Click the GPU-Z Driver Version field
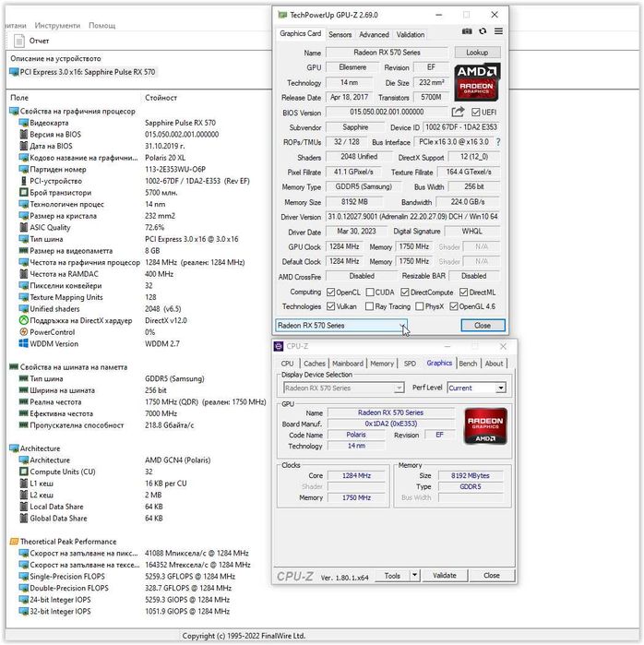This screenshot has width=644, height=645. pyautogui.click(x=412, y=216)
